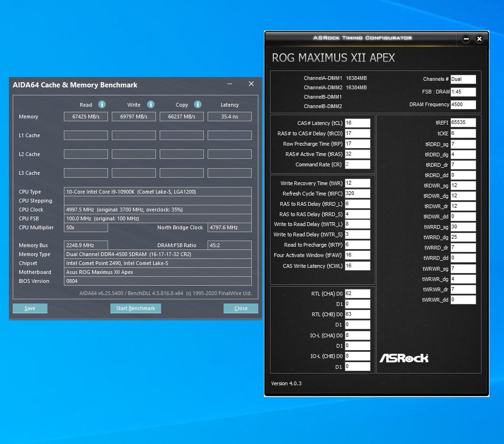Click the IO-L (CHA) D0 field
The height and width of the screenshot is (444, 504).
(x=357, y=335)
